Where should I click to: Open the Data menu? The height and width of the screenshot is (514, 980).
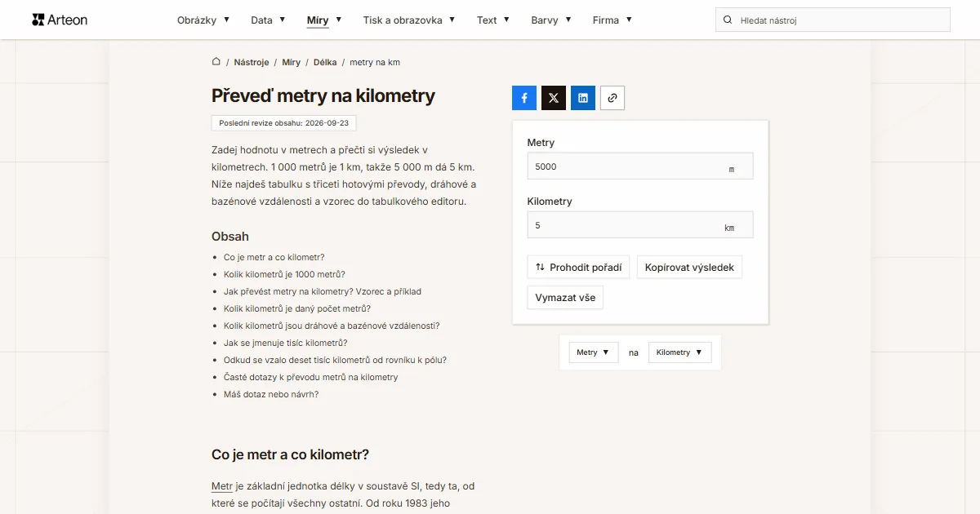268,20
